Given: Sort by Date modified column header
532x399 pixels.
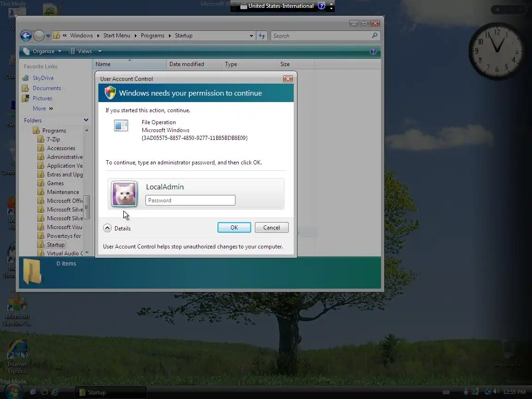Looking at the screenshot, I should pyautogui.click(x=194, y=64).
